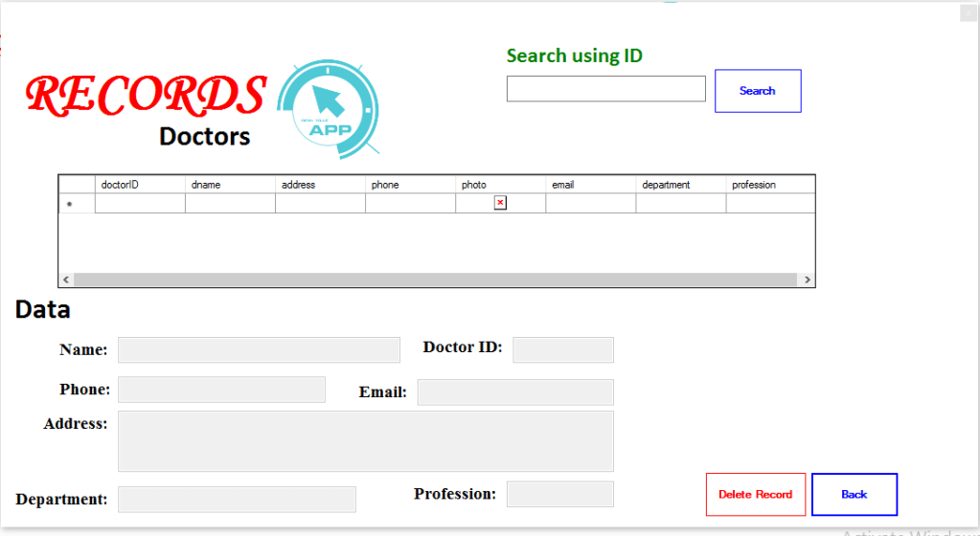The height and width of the screenshot is (536, 980).
Task: Click into the Phone field
Action: coord(221,390)
